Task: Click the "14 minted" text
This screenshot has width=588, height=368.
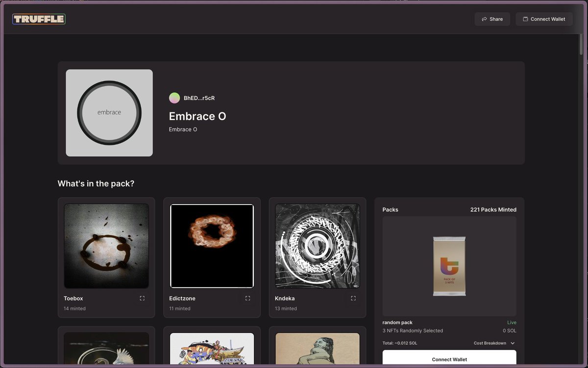Action: [74, 309]
